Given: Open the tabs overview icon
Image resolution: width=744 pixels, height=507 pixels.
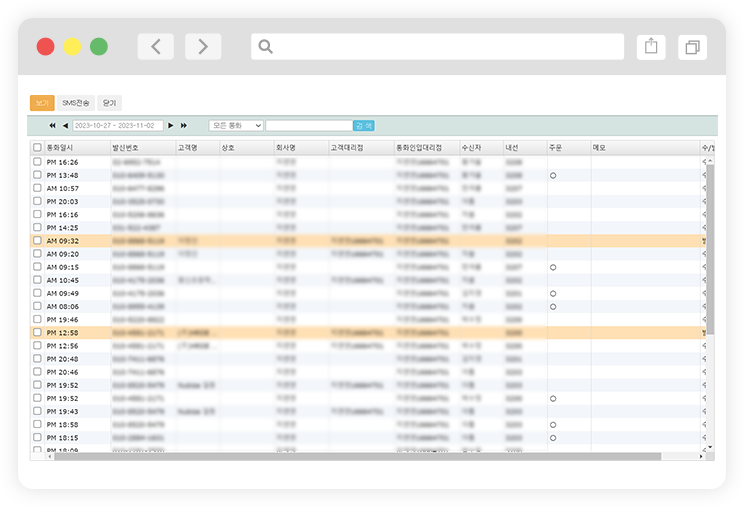Looking at the screenshot, I should click(691, 46).
